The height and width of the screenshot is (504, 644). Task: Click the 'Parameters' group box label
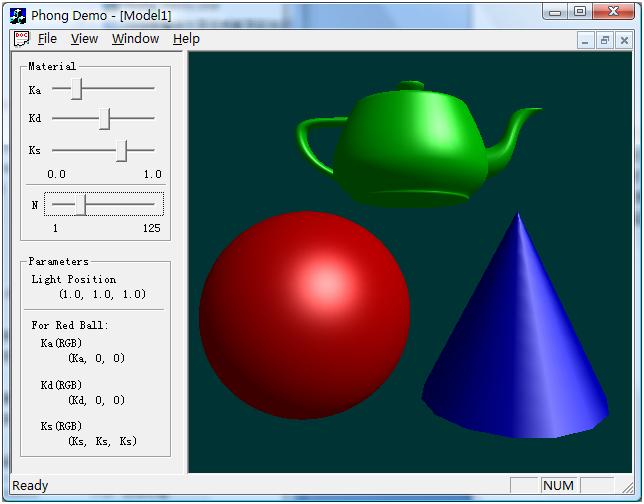click(x=59, y=262)
